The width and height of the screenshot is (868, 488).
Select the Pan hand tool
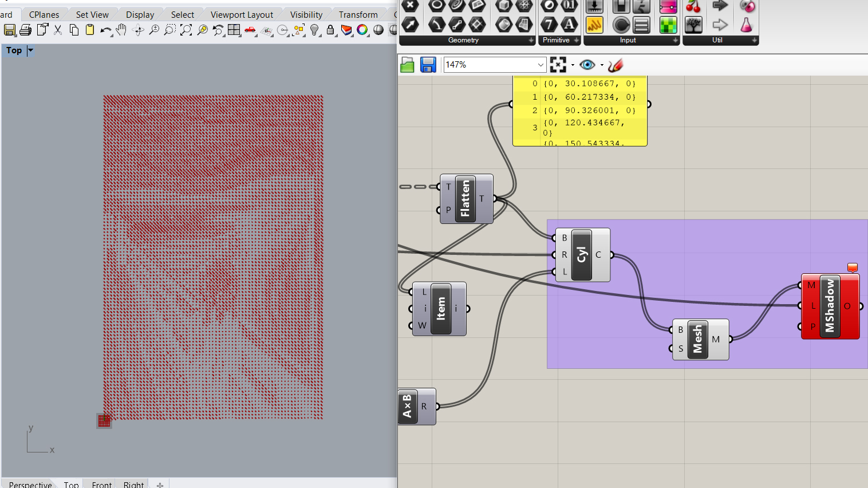tap(121, 30)
